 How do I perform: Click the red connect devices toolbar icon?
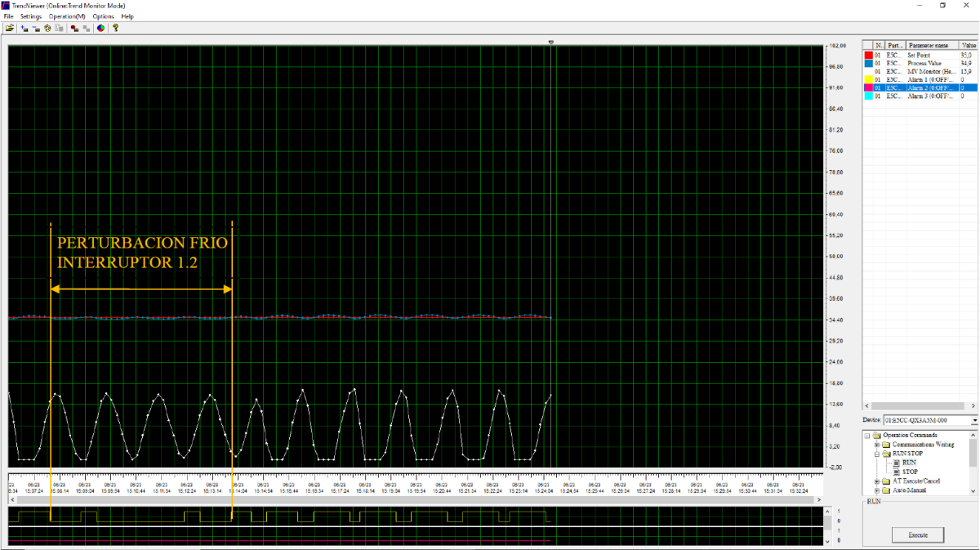(74, 28)
